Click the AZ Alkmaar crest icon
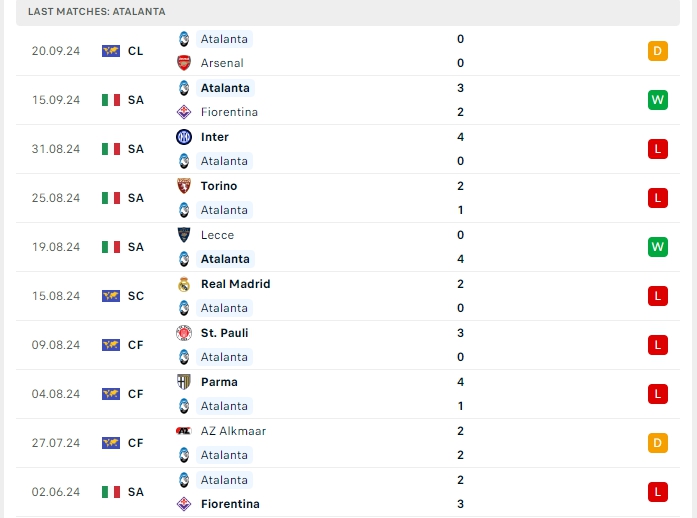Viewport: 697px width, 518px height. point(184,431)
